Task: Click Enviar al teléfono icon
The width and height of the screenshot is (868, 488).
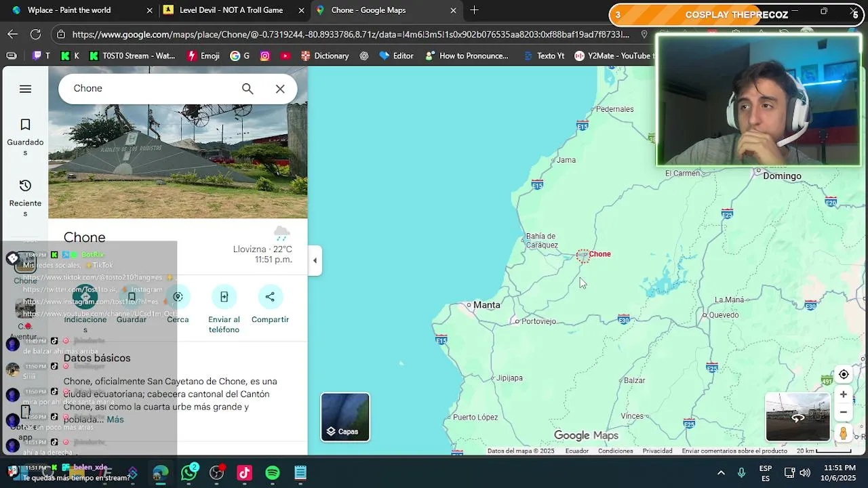Action: tap(224, 297)
